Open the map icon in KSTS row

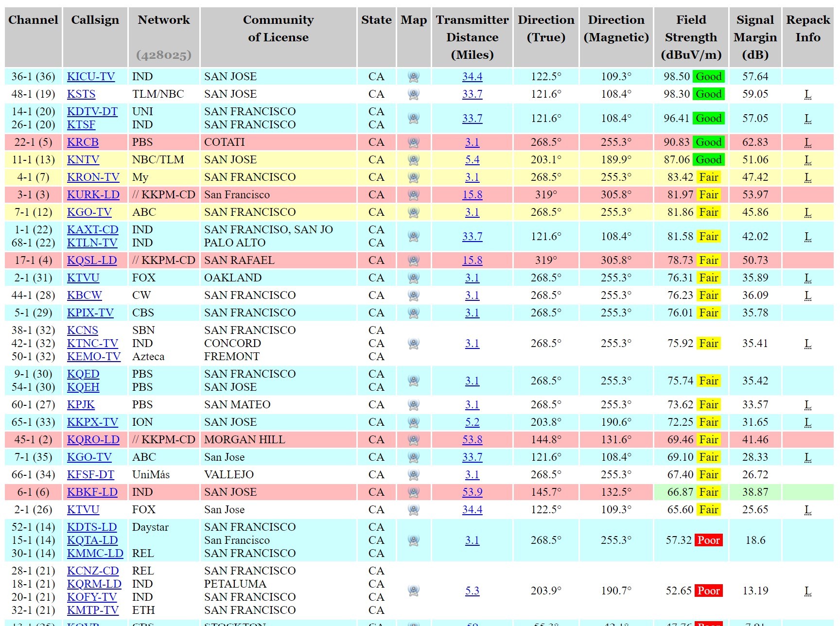tap(414, 94)
